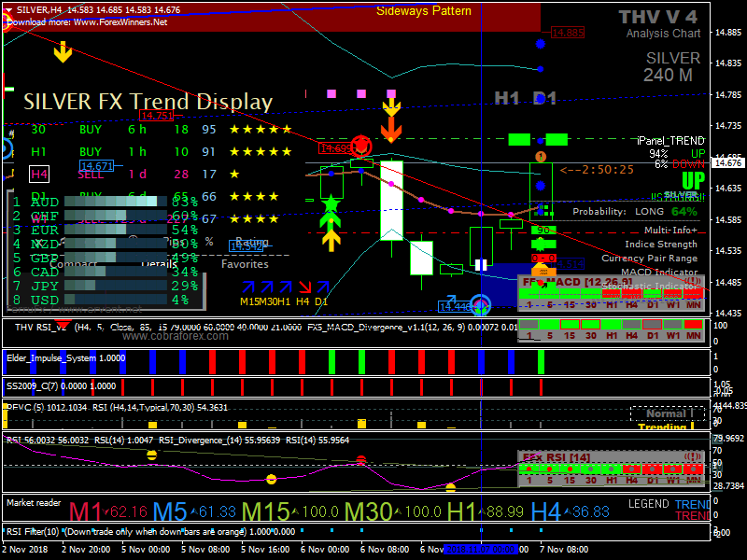Click the highlighted 2018.11.07 00:00 time label

481,549
